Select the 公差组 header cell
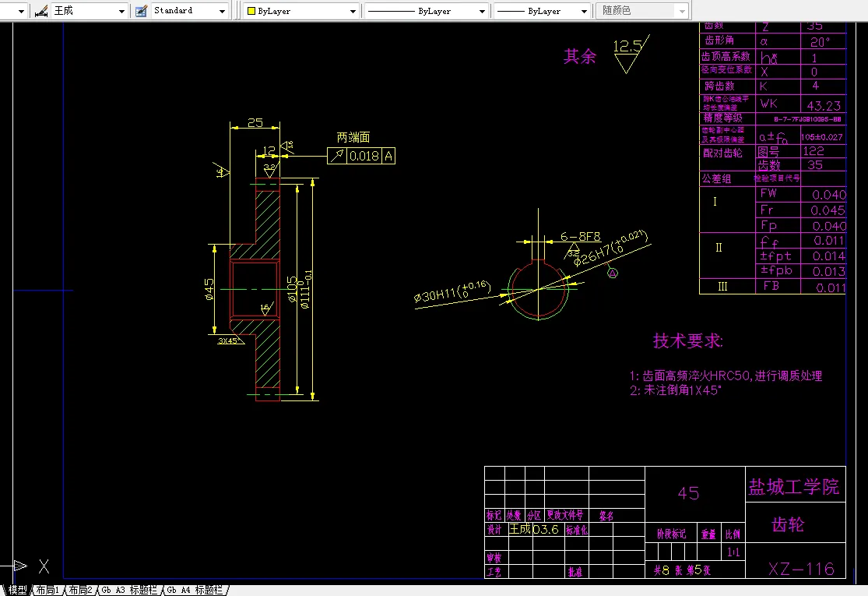The height and width of the screenshot is (596, 868). click(x=727, y=179)
